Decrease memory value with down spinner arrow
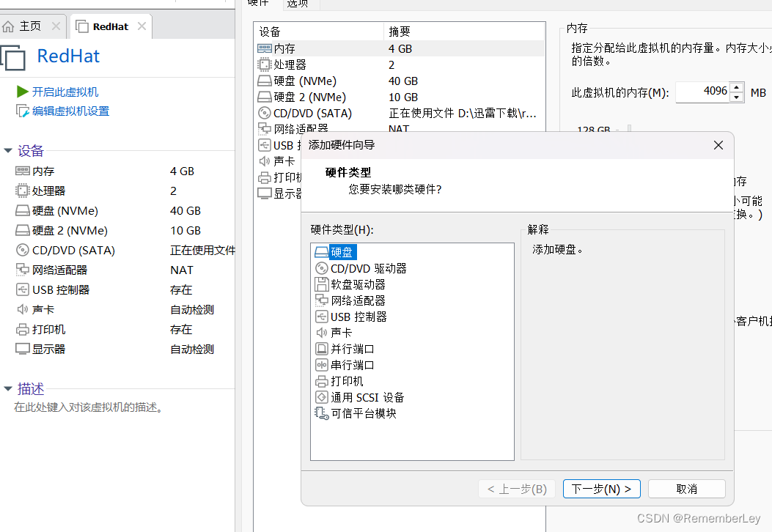The height and width of the screenshot is (532, 772). pyautogui.click(x=737, y=97)
